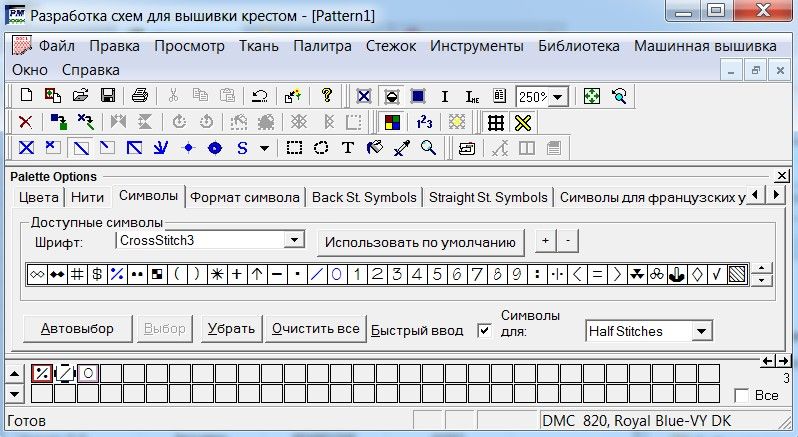Image resolution: width=798 pixels, height=437 pixels.
Task: Switch to the Формат символа tab
Action: tap(245, 197)
